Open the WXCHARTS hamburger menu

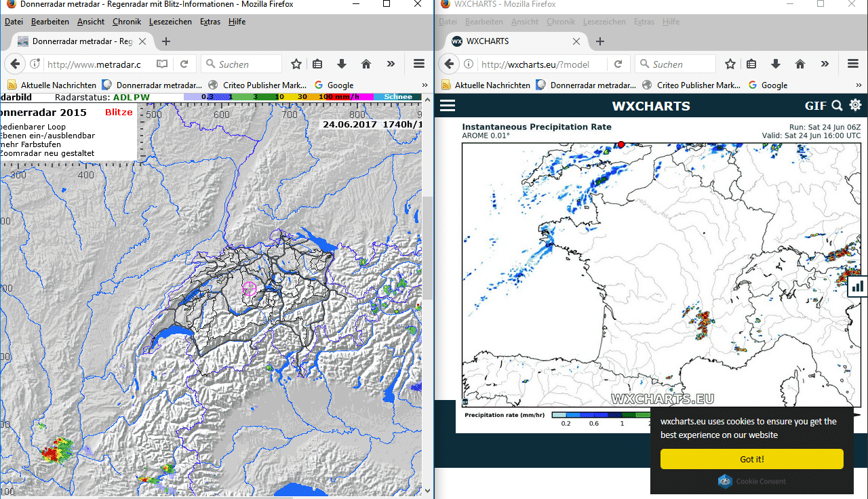tap(448, 106)
